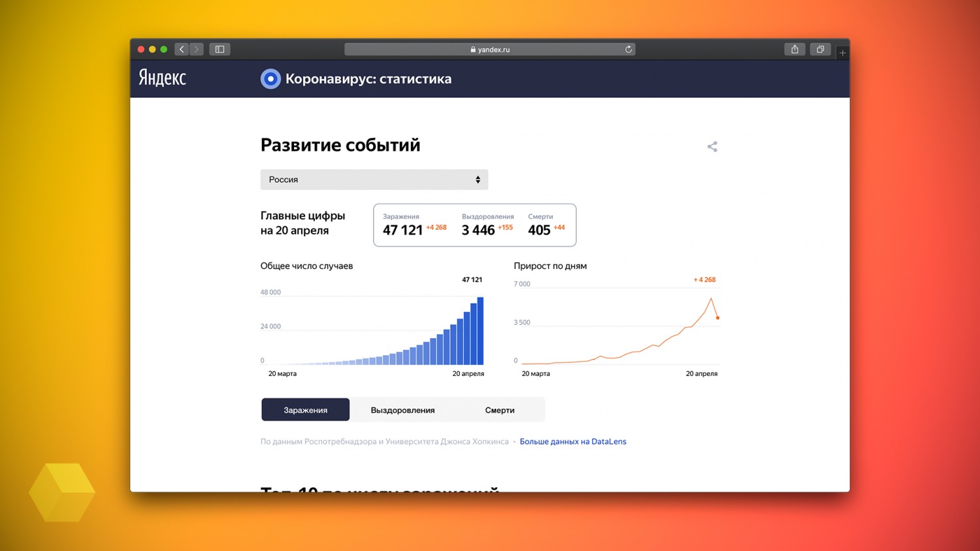This screenshot has width=980, height=551.
Task: Click the tallest bar in total cases chart
Action: click(481, 331)
